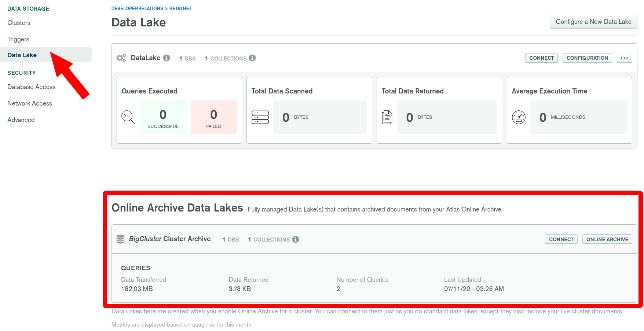Viewport: 644px width, 331px height.
Task: Click the DataLake 1 DBS count
Action: (187, 58)
